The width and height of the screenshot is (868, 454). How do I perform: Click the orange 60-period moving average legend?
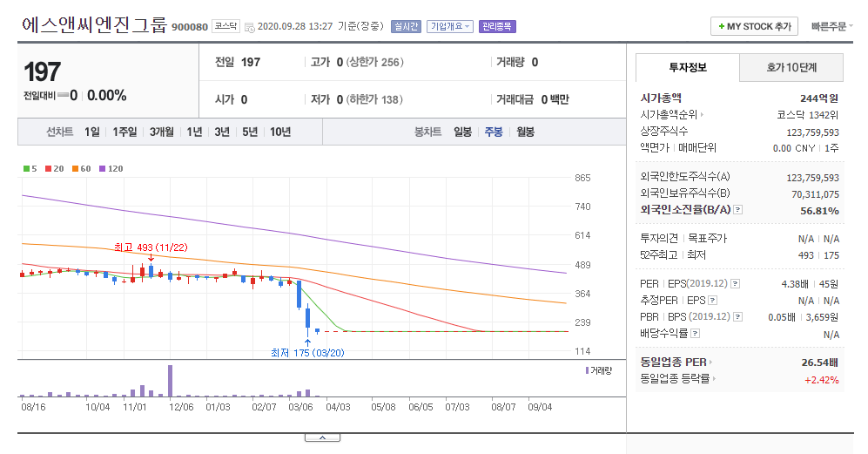[x=81, y=168]
